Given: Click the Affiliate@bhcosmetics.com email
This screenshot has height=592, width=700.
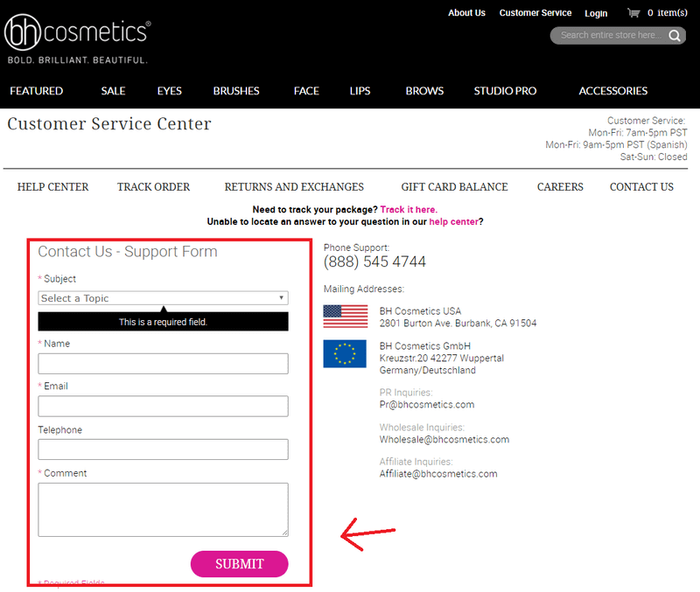Looking at the screenshot, I should coord(438,474).
